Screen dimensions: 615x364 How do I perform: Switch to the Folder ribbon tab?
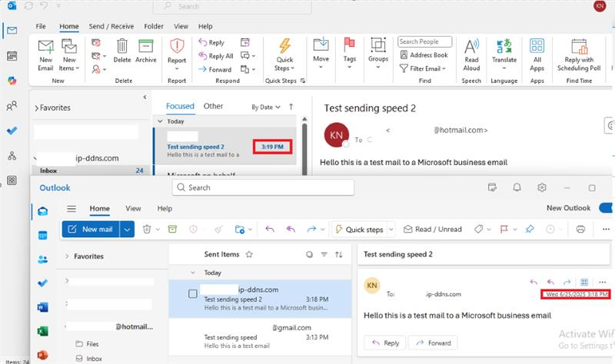[x=153, y=26]
